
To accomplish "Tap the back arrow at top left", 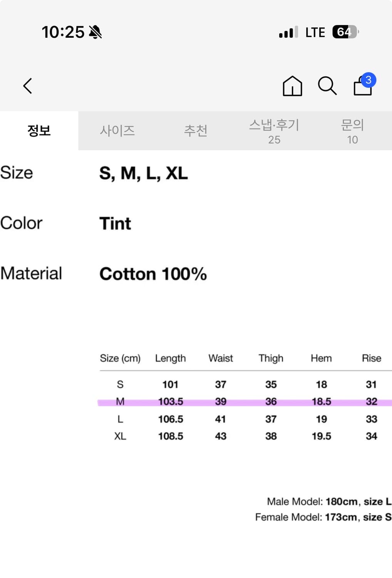I will click(27, 86).
